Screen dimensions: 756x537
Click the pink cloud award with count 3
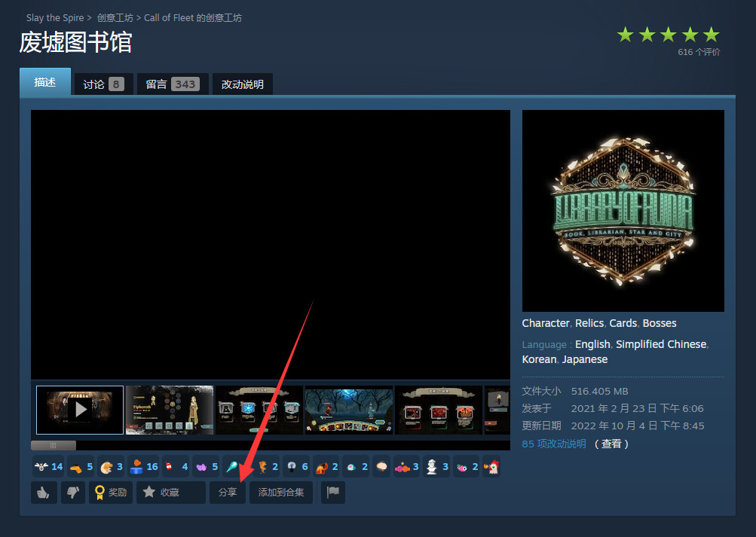(406, 466)
